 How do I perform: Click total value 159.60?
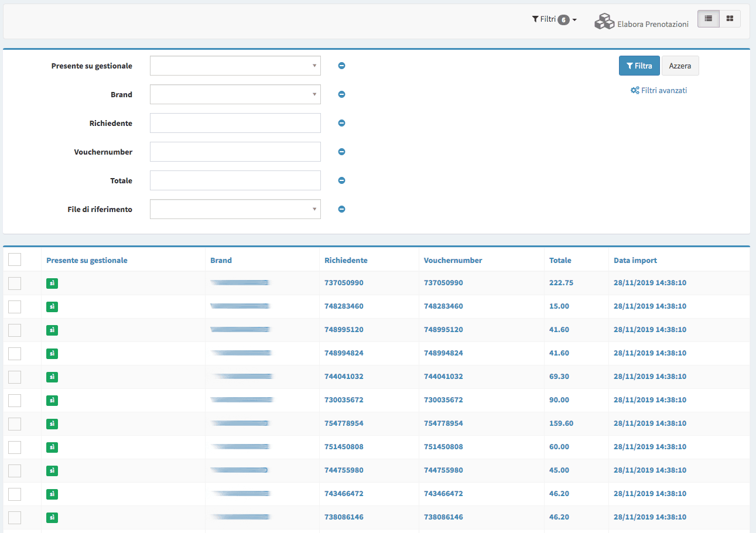(561, 423)
